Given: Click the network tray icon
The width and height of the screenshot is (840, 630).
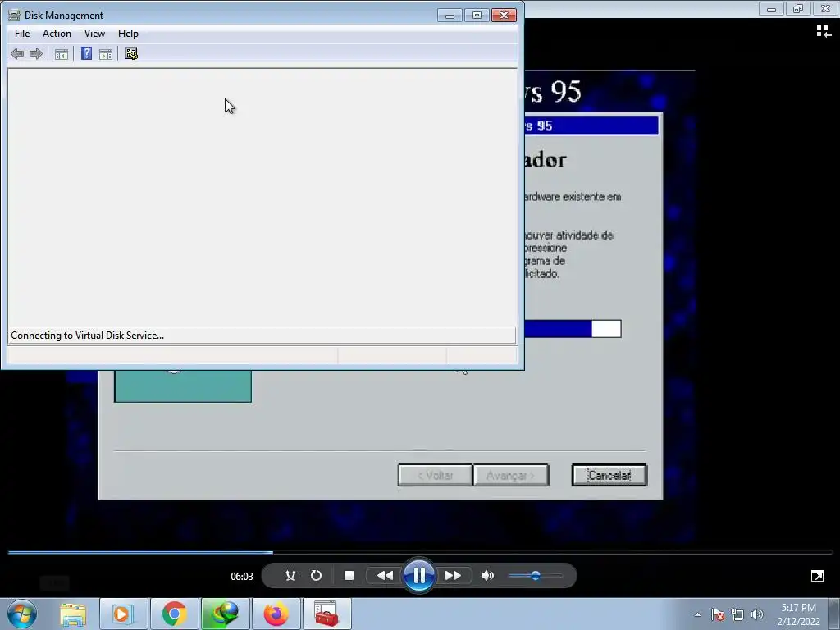Looking at the screenshot, I should coord(737,614).
